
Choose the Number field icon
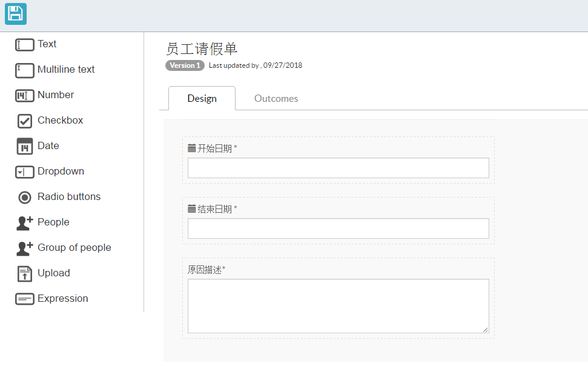tap(25, 96)
